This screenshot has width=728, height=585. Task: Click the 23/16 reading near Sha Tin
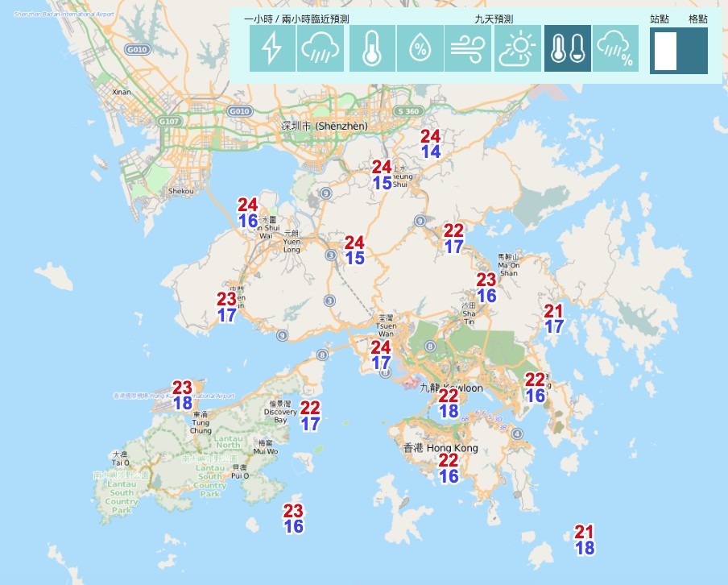click(x=486, y=288)
